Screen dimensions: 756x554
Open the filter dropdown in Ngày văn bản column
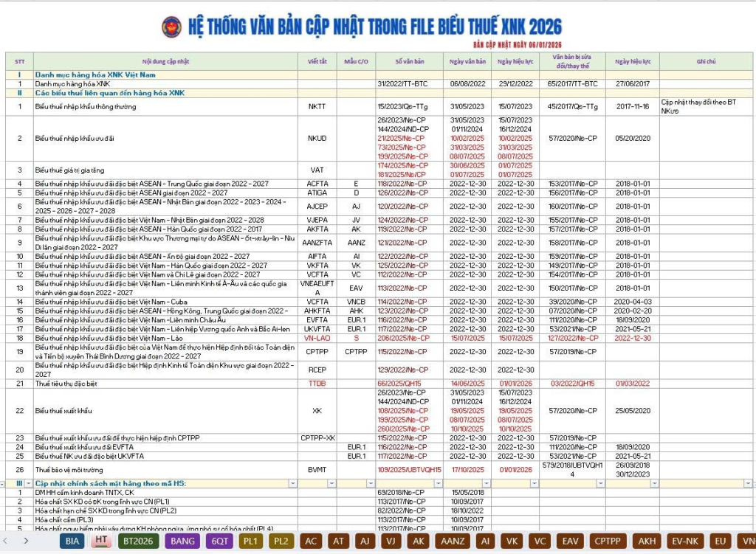click(x=485, y=483)
